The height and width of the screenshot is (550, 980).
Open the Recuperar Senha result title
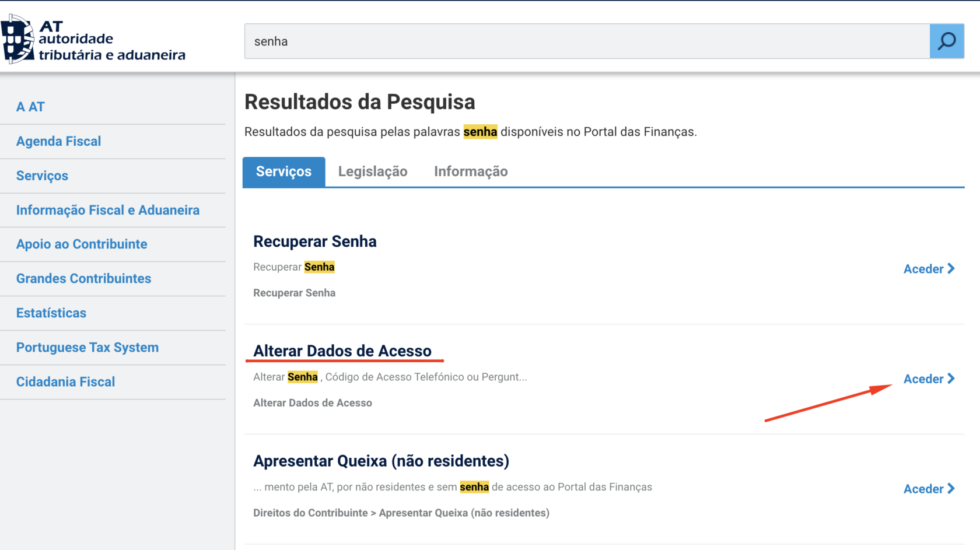(x=315, y=241)
